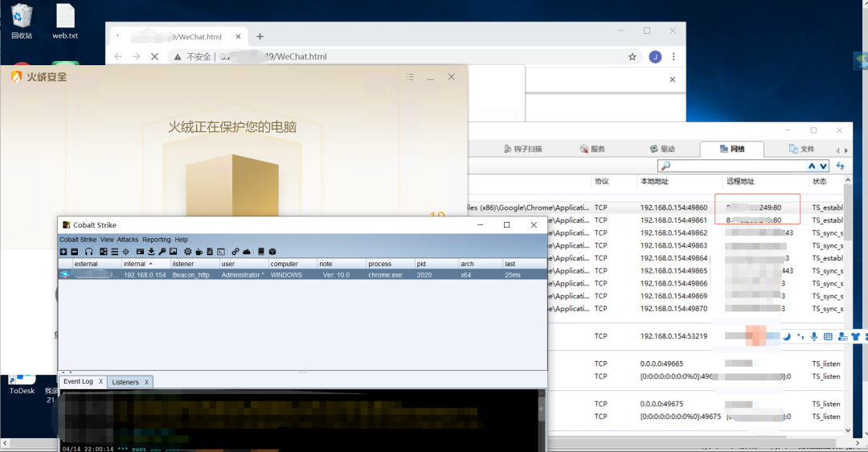868x452 pixels.
Task: Sort by listener column header
Action: pyautogui.click(x=194, y=264)
